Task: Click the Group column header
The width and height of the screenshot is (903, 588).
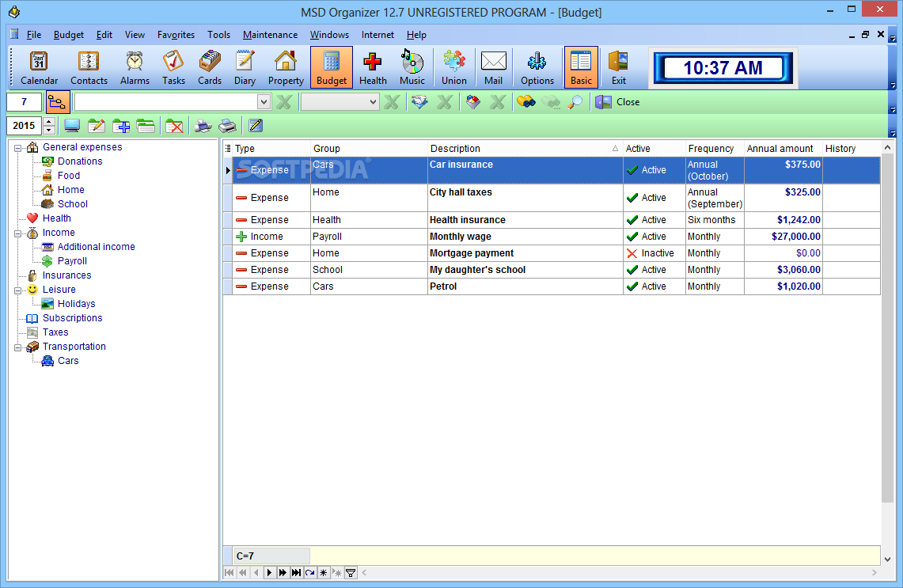Action: (x=369, y=149)
